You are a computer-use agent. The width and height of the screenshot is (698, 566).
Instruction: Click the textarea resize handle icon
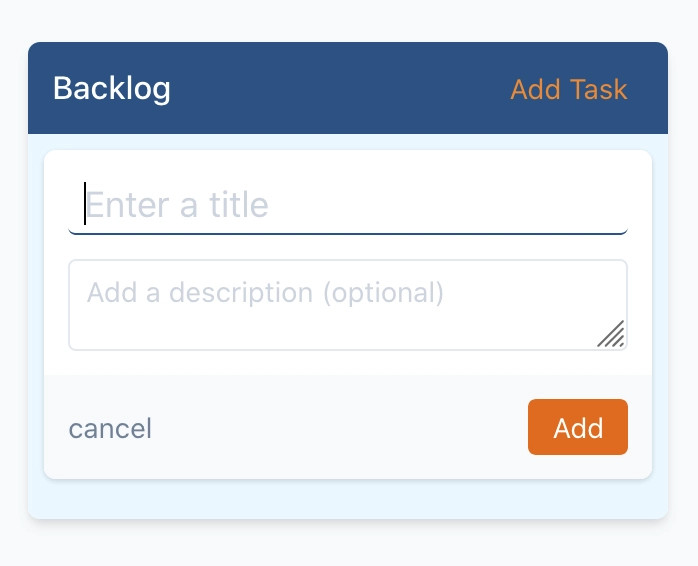click(x=612, y=334)
